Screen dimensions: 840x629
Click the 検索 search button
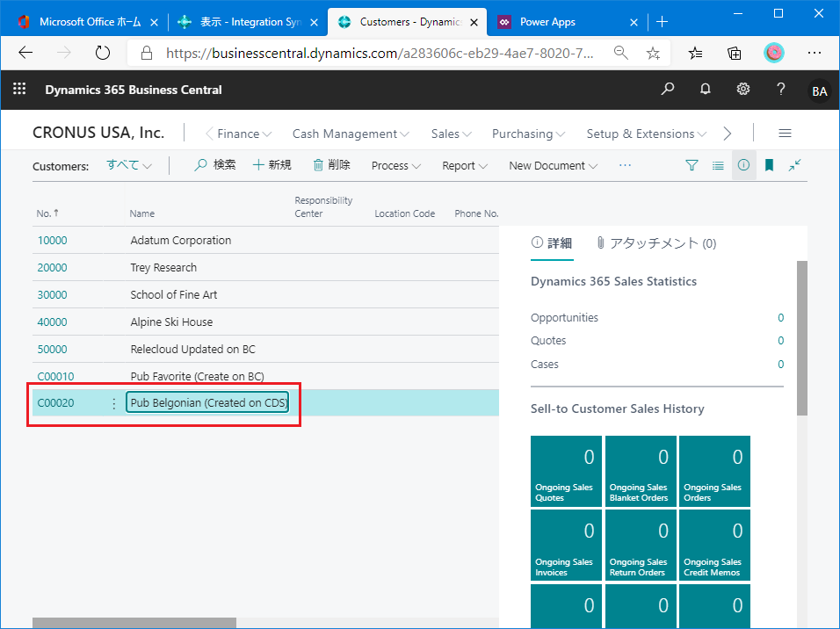click(214, 165)
